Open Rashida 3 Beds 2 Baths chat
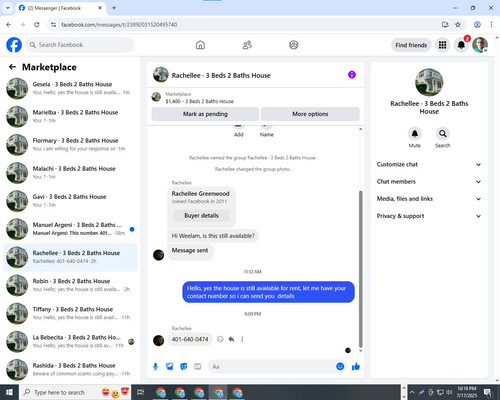Screen dimensions: 500x400 pyautogui.click(x=70, y=369)
